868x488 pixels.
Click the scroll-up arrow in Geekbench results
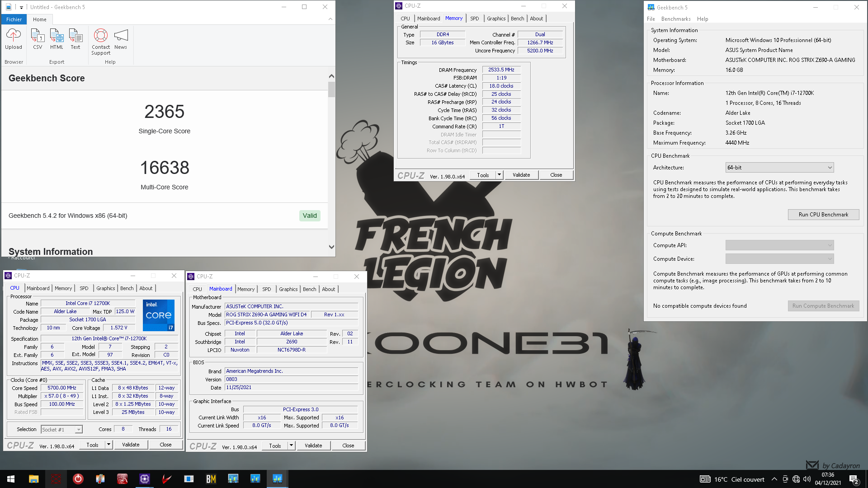tap(331, 76)
